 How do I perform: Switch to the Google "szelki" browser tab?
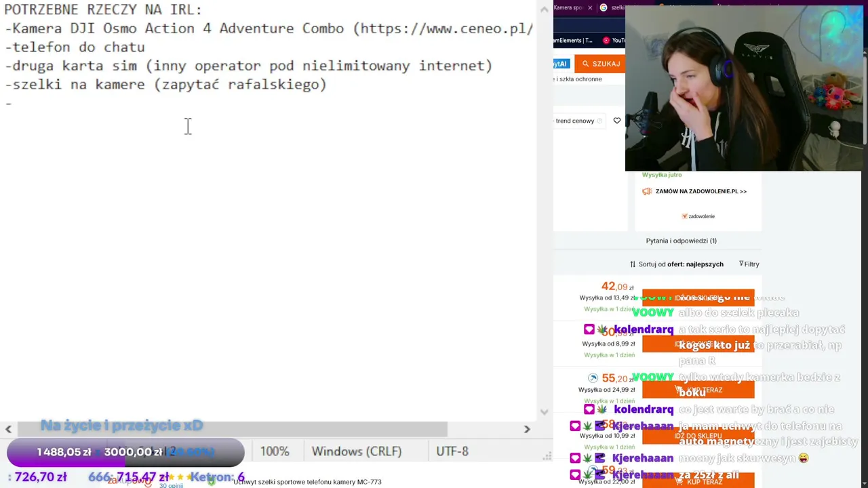coord(612,8)
